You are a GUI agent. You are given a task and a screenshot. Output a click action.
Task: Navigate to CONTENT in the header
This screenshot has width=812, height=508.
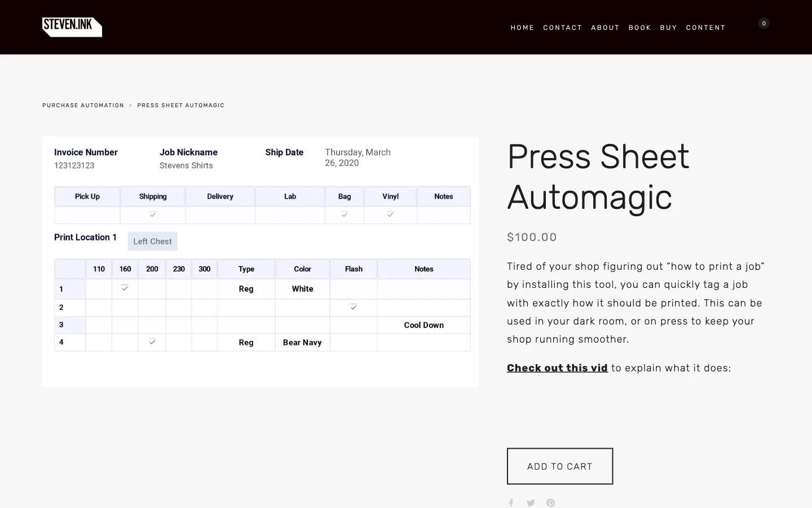[705, 28]
